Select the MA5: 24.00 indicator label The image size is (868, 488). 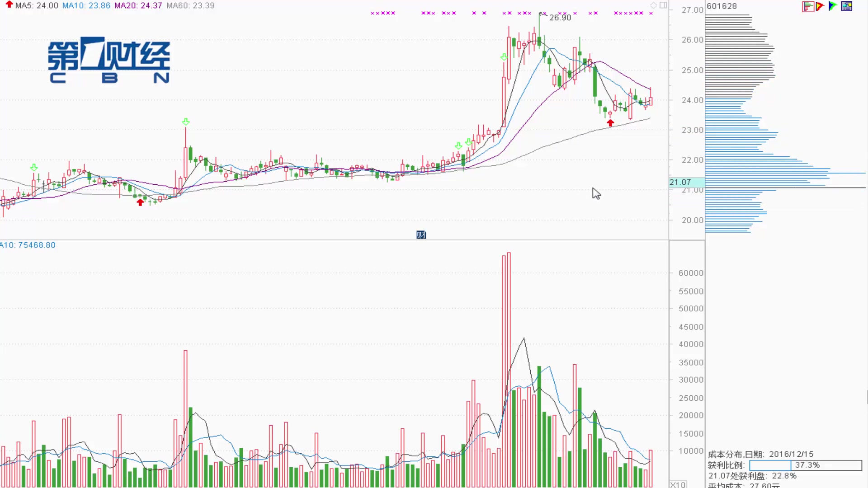[37, 5]
